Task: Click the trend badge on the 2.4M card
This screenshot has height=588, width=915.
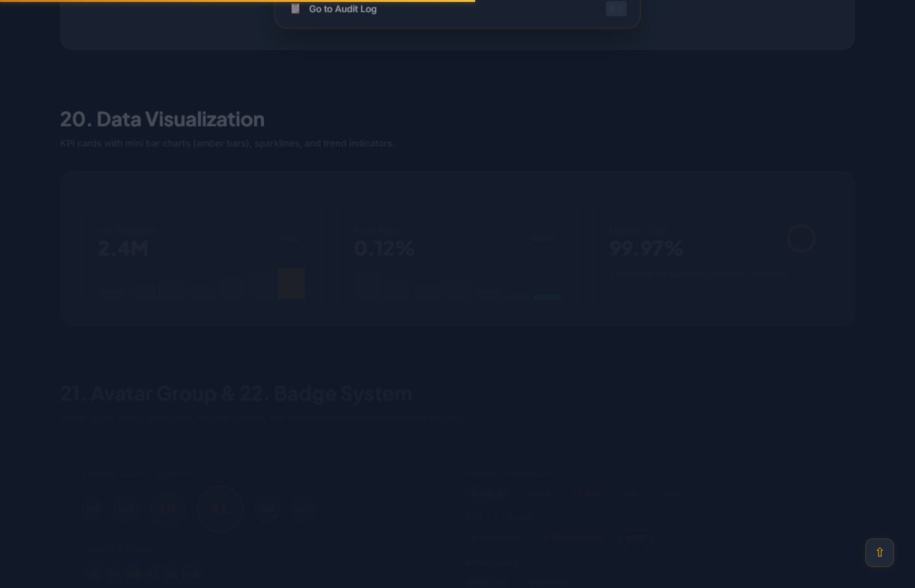Action: tap(288, 238)
